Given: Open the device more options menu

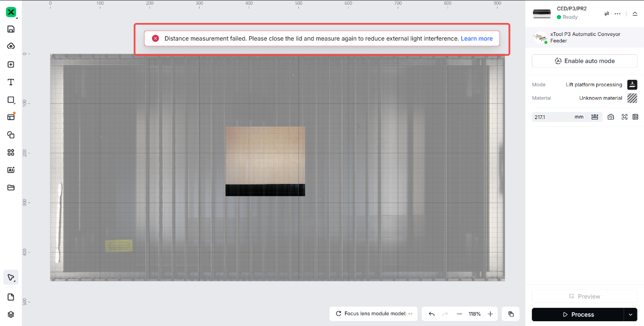Looking at the screenshot, I should (x=618, y=13).
